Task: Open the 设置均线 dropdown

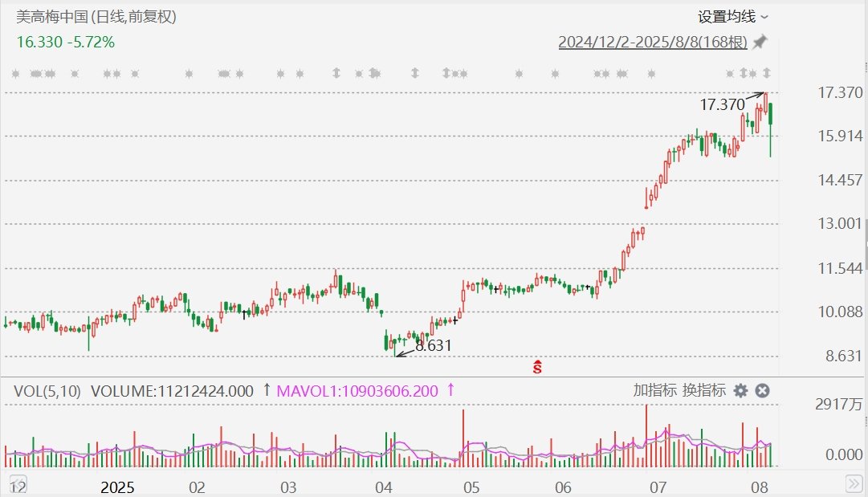Action: (x=733, y=17)
